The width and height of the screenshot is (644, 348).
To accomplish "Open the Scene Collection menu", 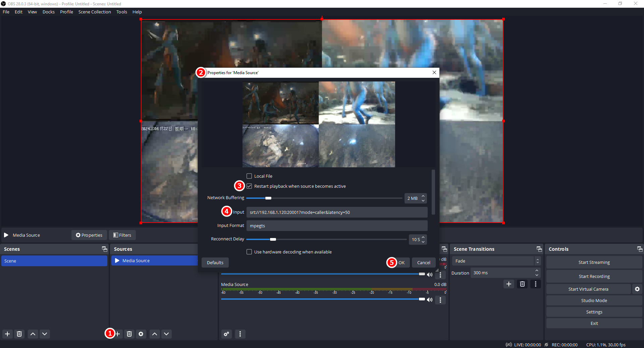I will (95, 12).
